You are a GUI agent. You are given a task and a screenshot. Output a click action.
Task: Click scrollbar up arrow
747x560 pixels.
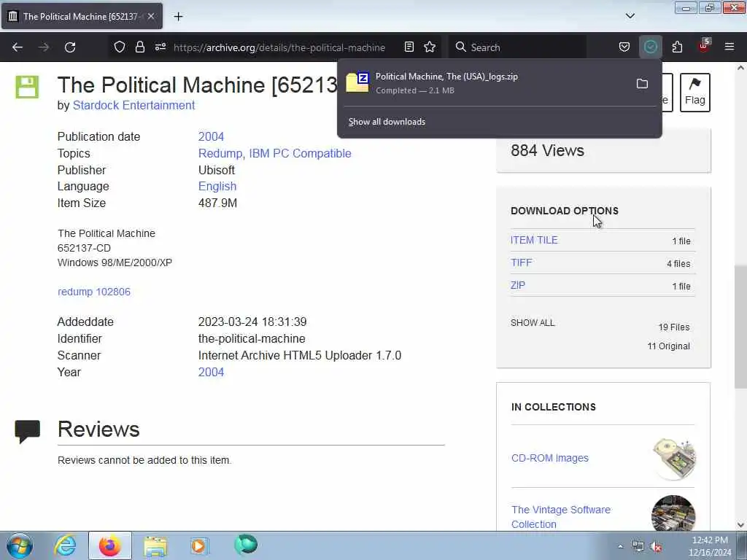pos(740,68)
